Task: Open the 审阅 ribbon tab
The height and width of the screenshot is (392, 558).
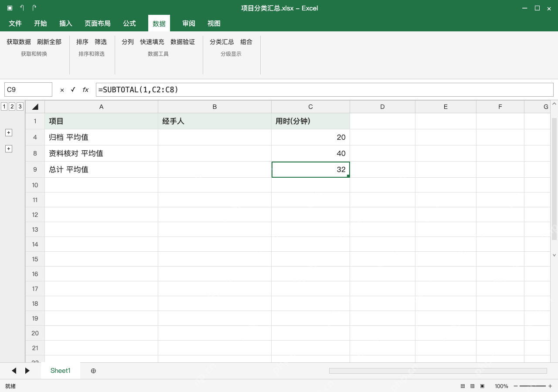Action: pyautogui.click(x=189, y=24)
